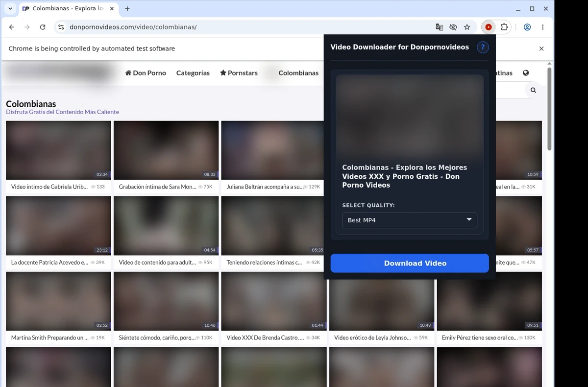Open the Categorías menu item
Image resolution: width=588 pixels, height=387 pixels.
(x=193, y=73)
